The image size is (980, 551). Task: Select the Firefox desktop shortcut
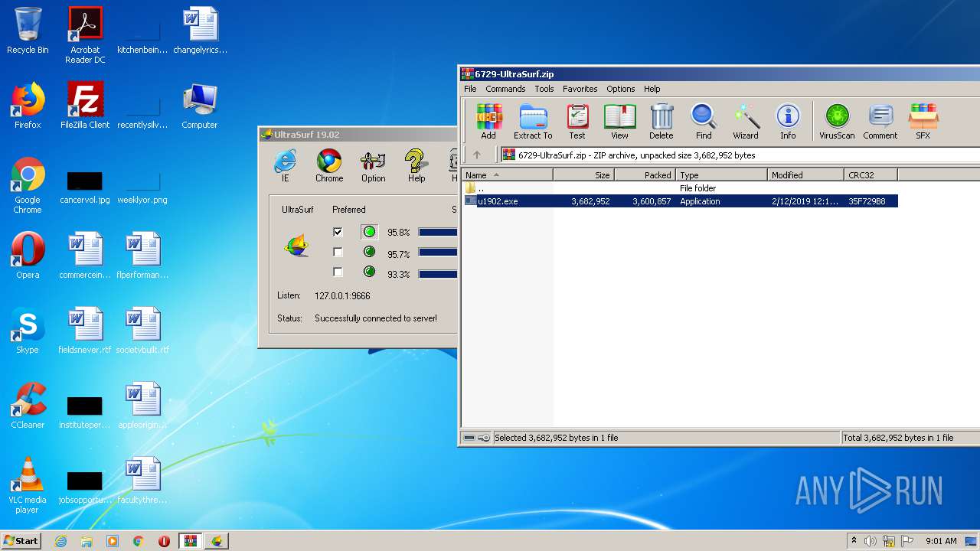[x=28, y=106]
